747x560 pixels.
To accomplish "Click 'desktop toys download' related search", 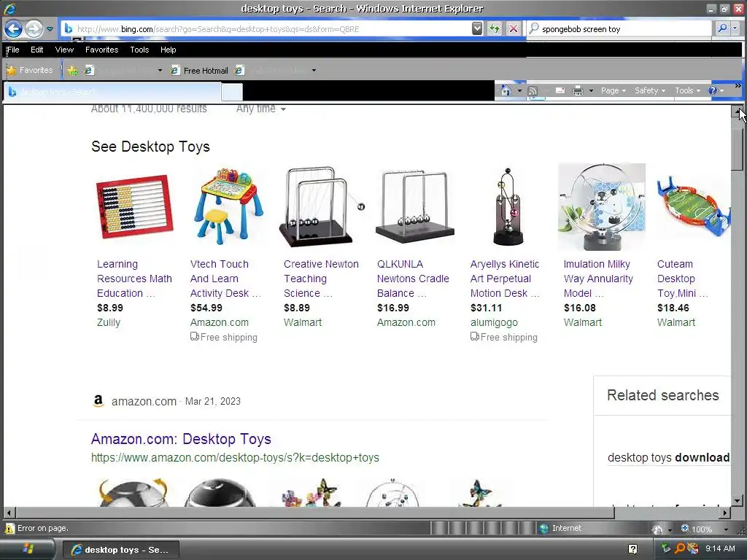I will 668,458.
